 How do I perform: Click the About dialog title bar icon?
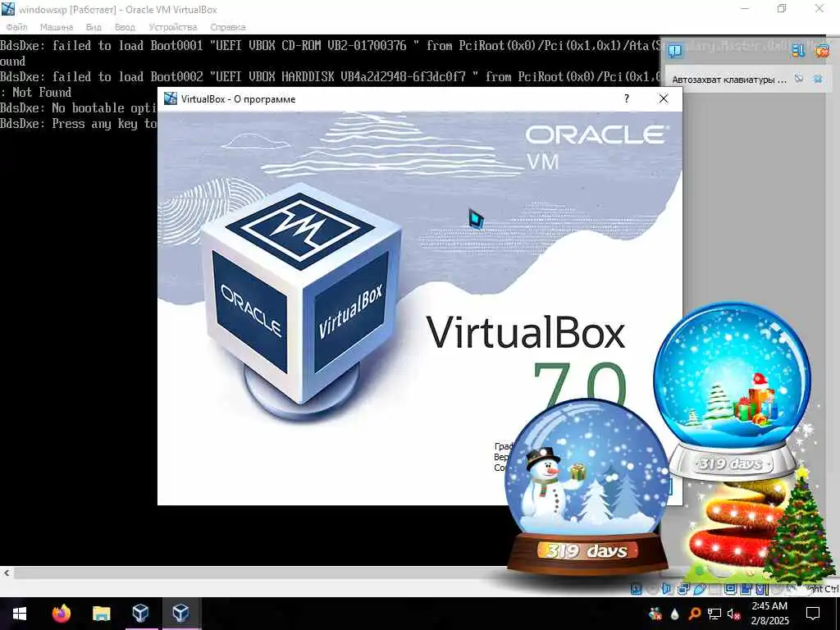tap(171, 98)
